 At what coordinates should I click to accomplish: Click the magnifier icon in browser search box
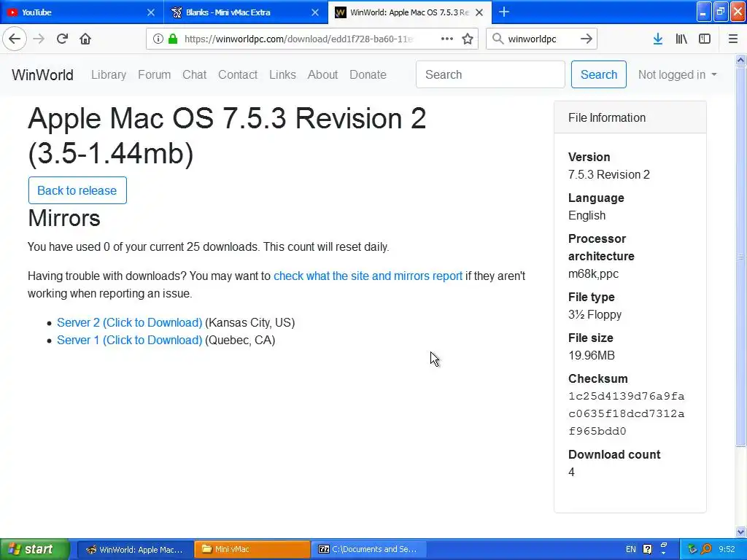pyautogui.click(x=498, y=39)
